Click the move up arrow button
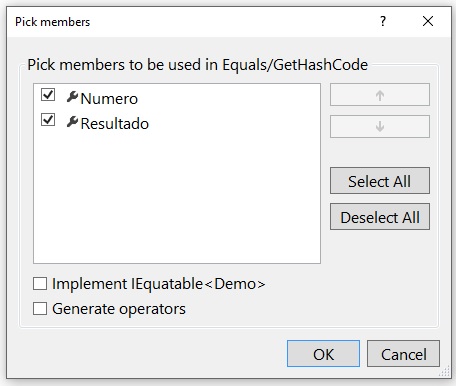Image resolution: width=459 pixels, height=386 pixels. [380, 95]
